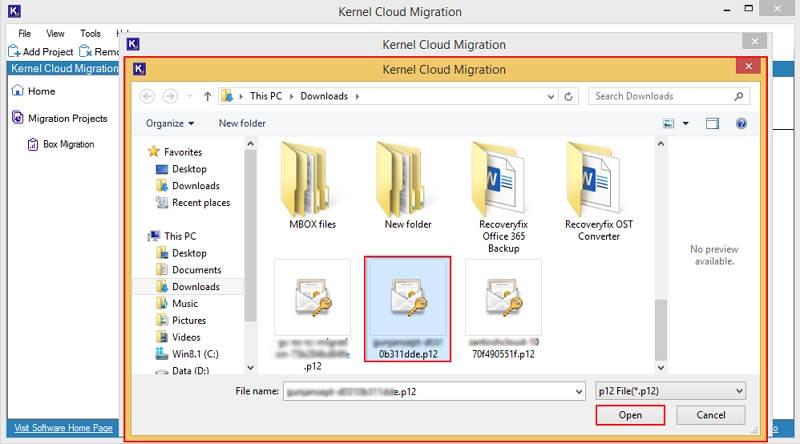This screenshot has width=800, height=444.
Task: Select Win8.1 (C:) drive
Action: pyautogui.click(x=187, y=354)
